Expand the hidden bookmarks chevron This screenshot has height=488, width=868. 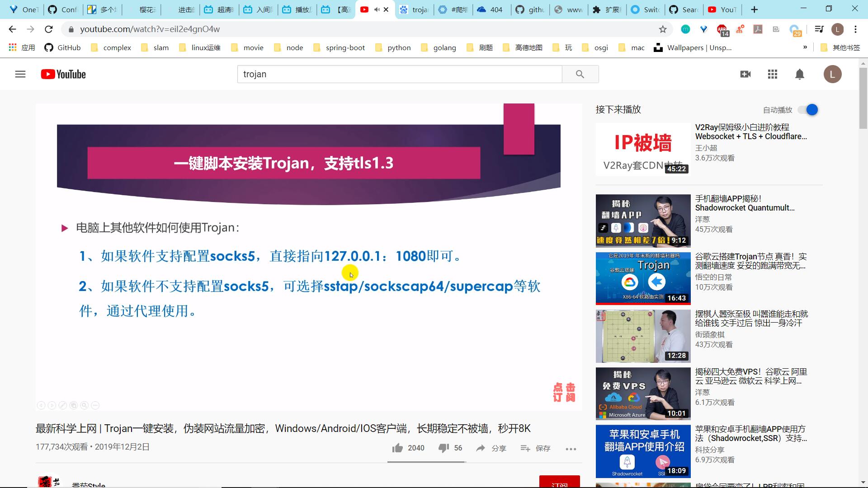(x=805, y=47)
